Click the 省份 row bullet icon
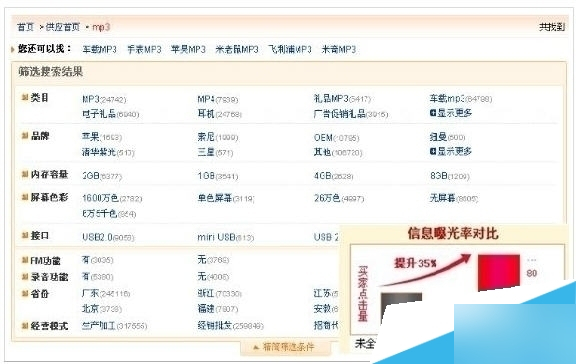 click(25, 293)
